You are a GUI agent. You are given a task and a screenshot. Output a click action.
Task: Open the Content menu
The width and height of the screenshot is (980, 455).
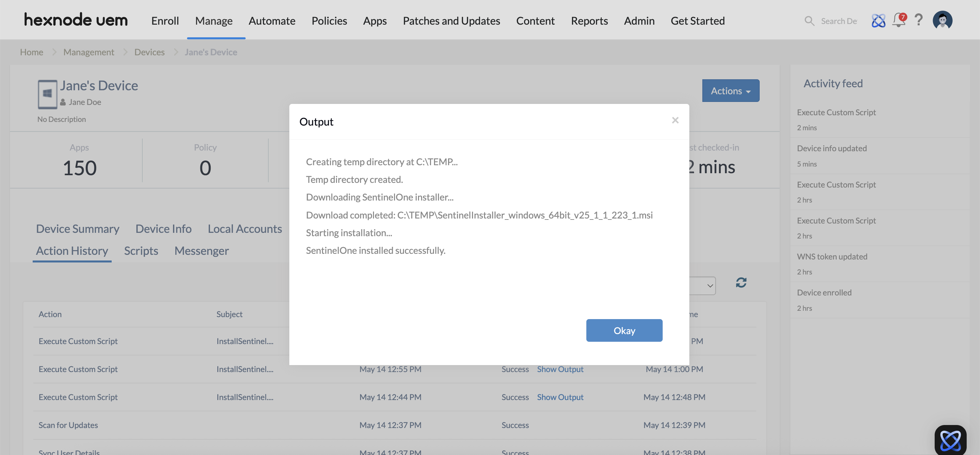(535, 21)
